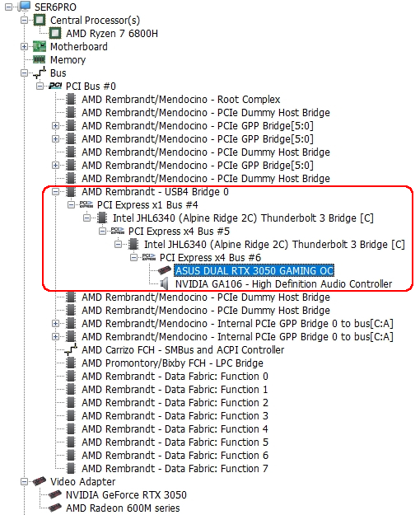This screenshot has width=420, height=515.
Task: Select AMD Radeon 600M series entry
Action: point(123,508)
